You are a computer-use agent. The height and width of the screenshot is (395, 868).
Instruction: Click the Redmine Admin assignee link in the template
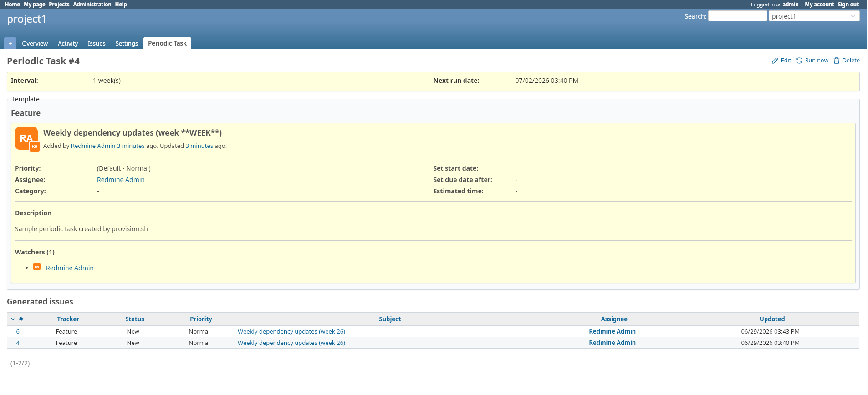121,180
